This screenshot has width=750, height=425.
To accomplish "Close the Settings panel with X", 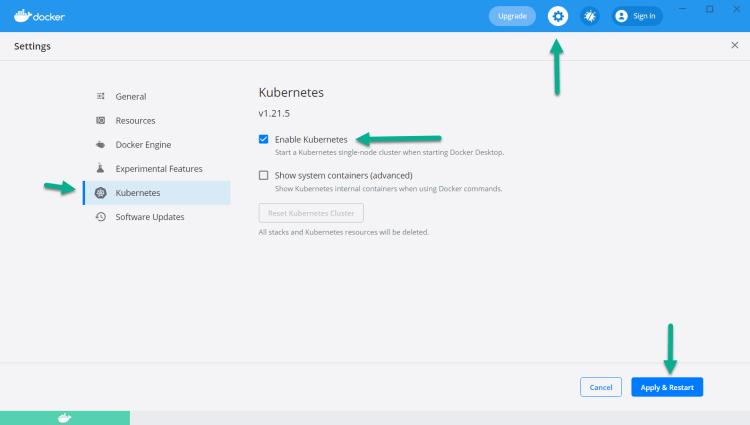I will pyautogui.click(x=735, y=46).
